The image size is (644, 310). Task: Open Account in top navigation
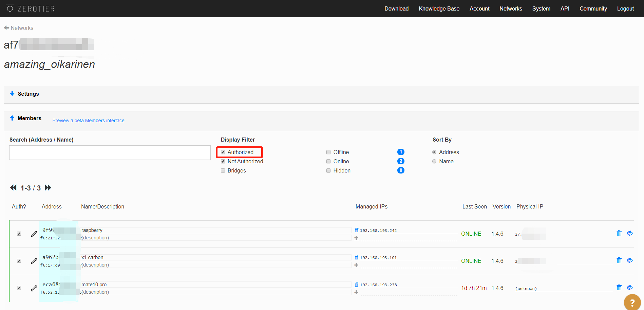[479, 8]
